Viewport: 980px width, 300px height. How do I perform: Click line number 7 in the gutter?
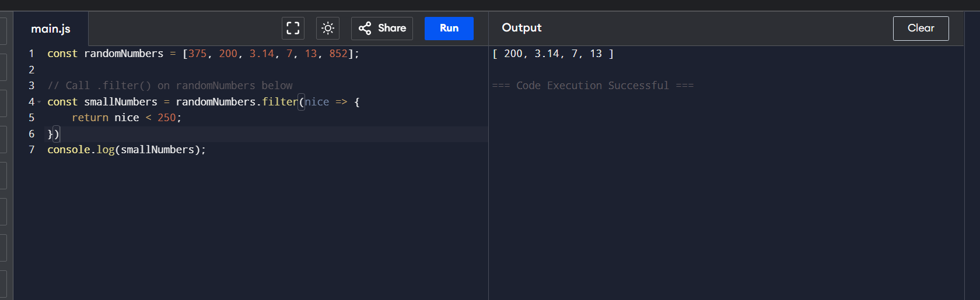32,150
